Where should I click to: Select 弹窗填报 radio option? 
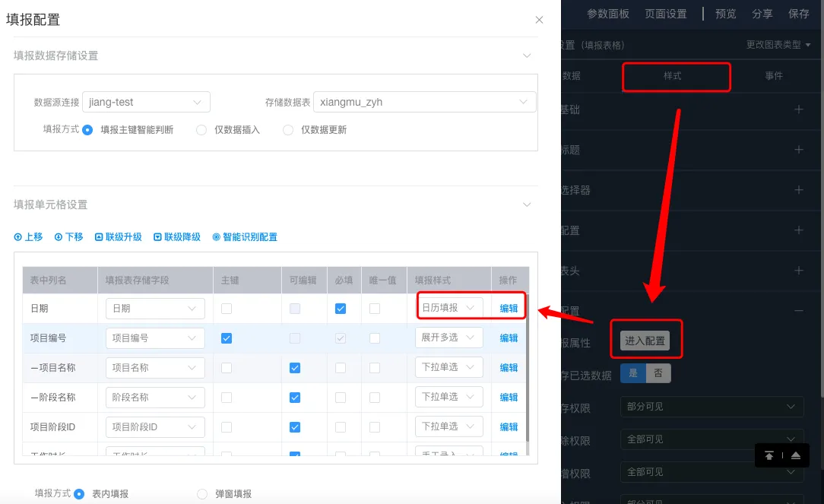pyautogui.click(x=201, y=494)
